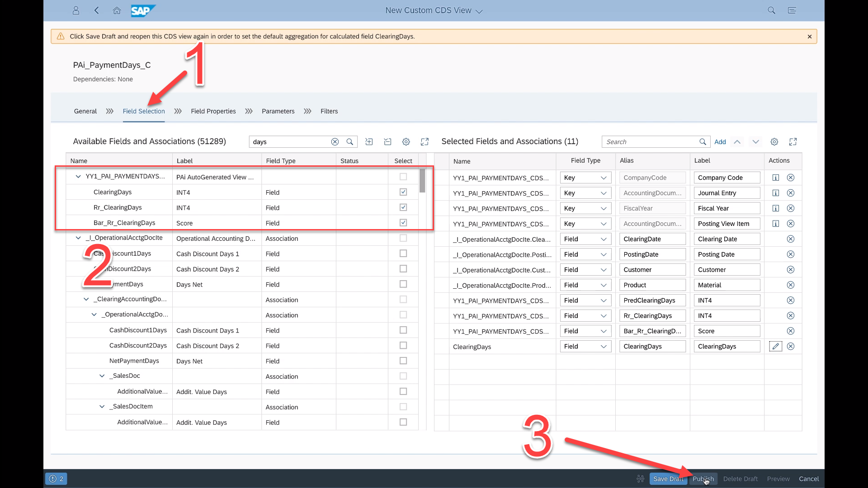Open the Filters tab
Screen dimensions: 868x488
(x=329, y=111)
